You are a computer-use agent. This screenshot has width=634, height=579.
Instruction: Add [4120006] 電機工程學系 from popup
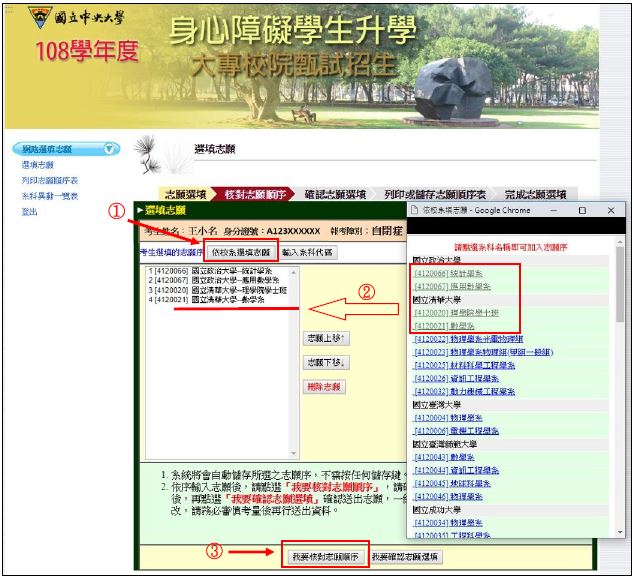(x=456, y=431)
